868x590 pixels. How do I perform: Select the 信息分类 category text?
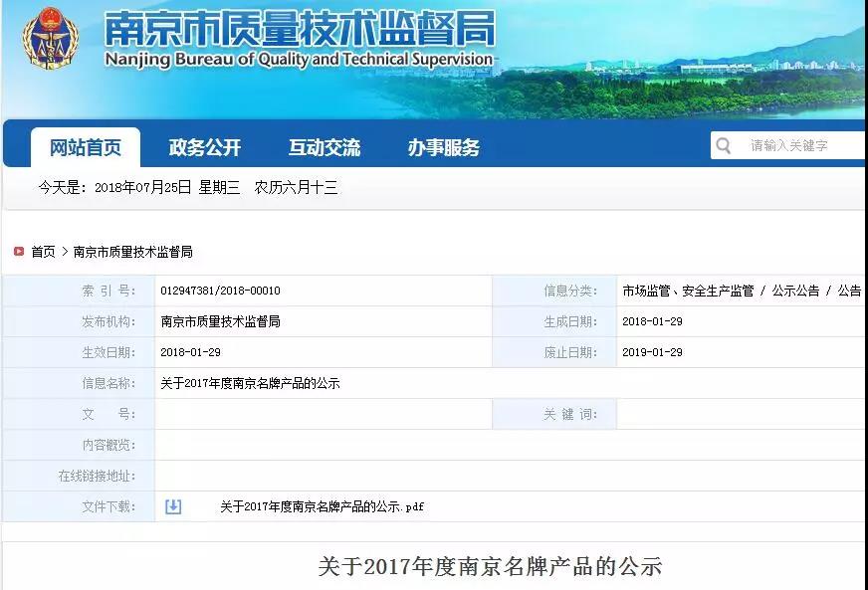742,291
